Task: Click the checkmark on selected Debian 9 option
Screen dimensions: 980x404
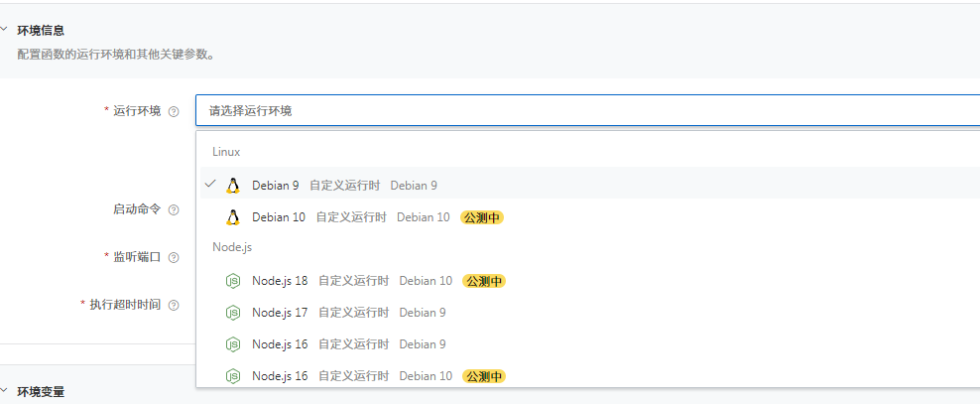Action: click(x=210, y=184)
